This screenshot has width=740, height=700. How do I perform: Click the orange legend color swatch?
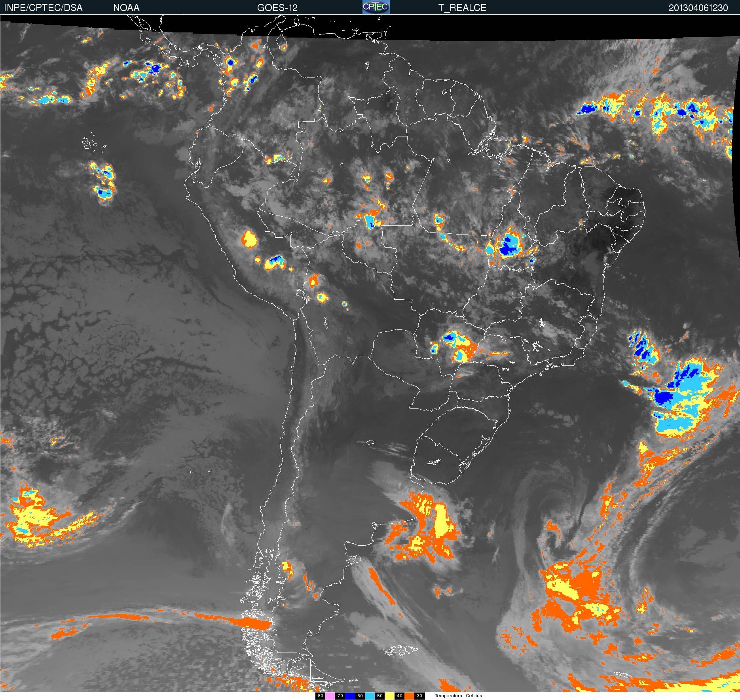tap(409, 696)
